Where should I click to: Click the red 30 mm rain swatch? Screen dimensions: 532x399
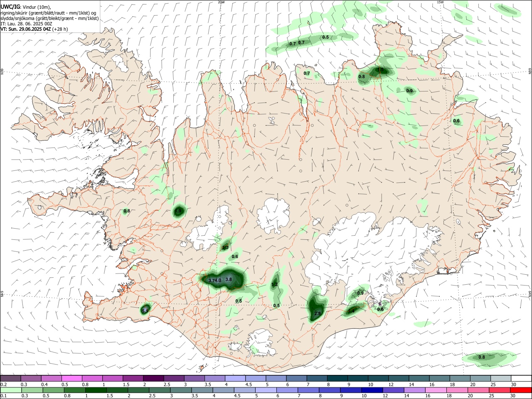[x=522, y=390]
